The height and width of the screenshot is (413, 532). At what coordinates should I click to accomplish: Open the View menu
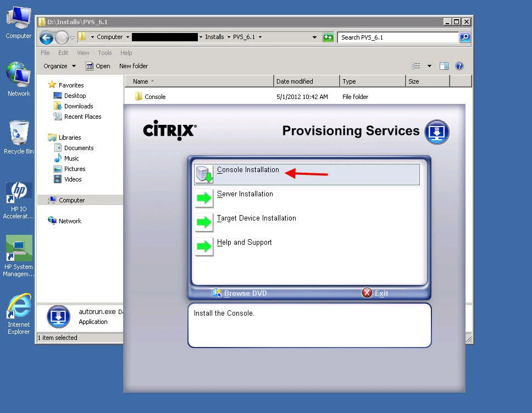point(83,53)
